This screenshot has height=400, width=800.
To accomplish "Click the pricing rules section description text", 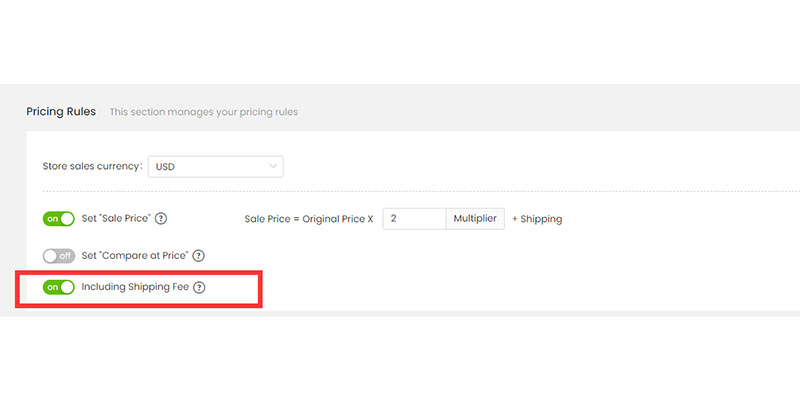I will click(x=203, y=113).
